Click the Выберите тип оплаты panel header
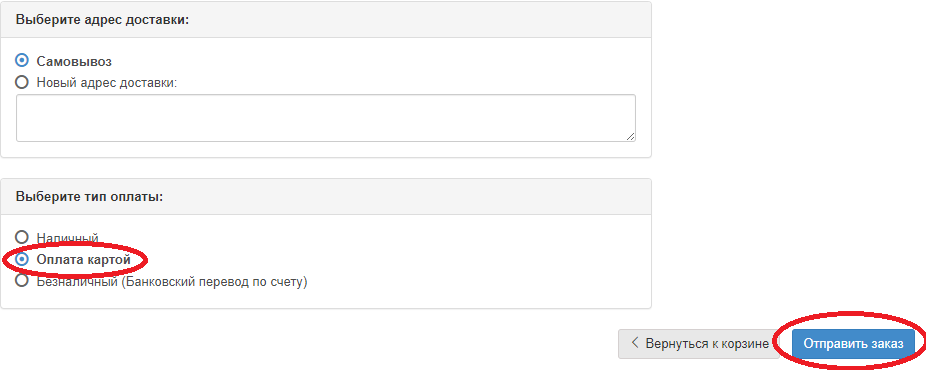926x370 pixels. point(326,197)
